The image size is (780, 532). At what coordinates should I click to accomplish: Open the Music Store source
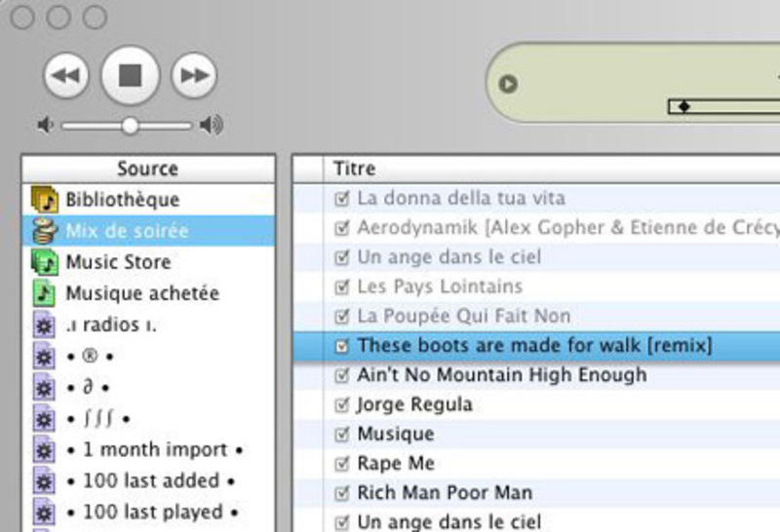point(148,262)
